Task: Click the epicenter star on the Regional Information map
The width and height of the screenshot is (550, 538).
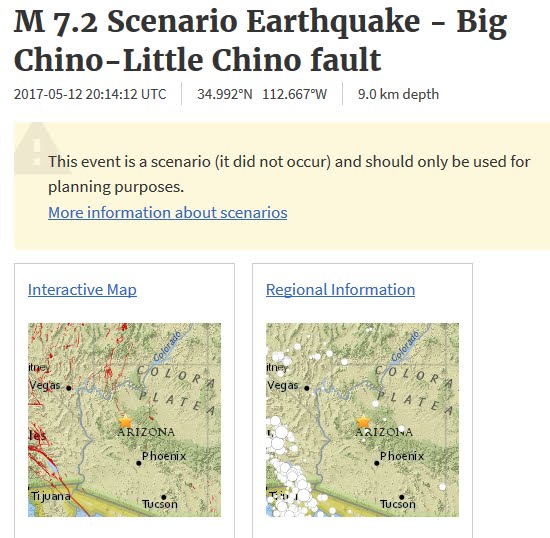Action: pos(363,421)
